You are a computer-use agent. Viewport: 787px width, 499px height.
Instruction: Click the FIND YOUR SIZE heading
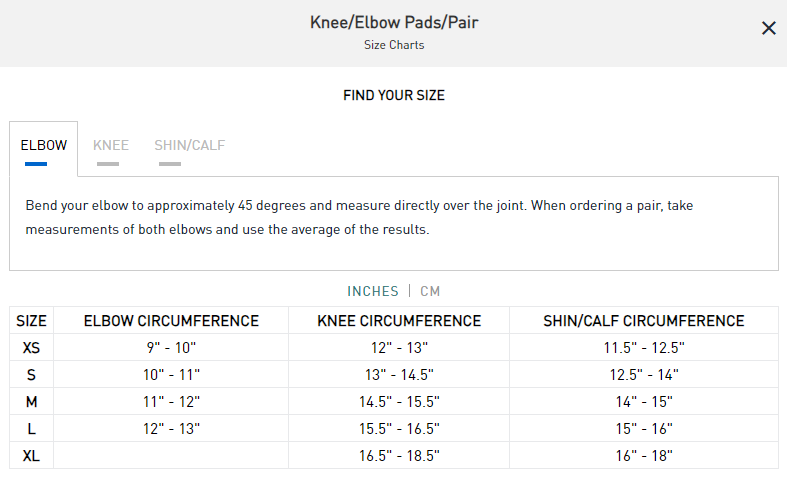(394, 95)
